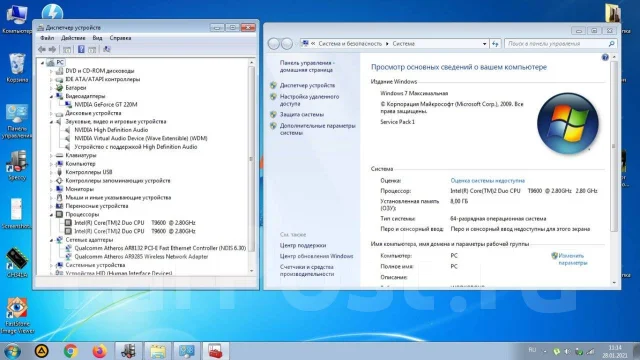
Task: Select Контроллеры запоминающих устройств category
Action: pos(118,180)
